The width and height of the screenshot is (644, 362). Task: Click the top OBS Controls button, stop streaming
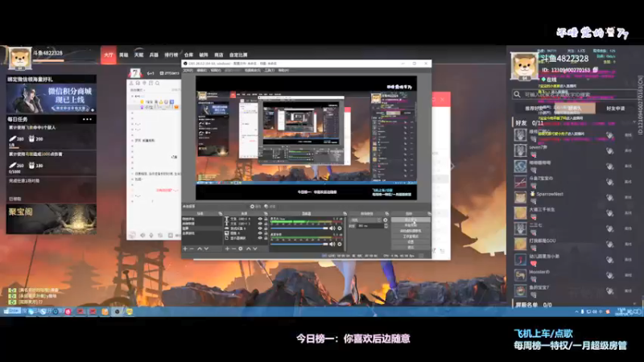(411, 220)
